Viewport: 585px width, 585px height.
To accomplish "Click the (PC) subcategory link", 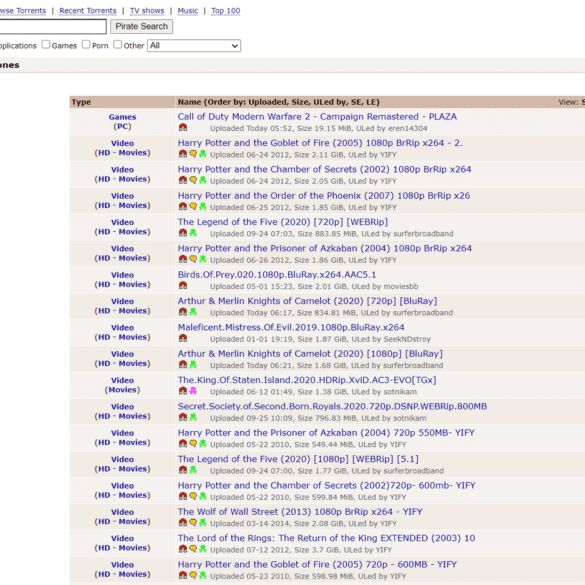I will point(122,126).
